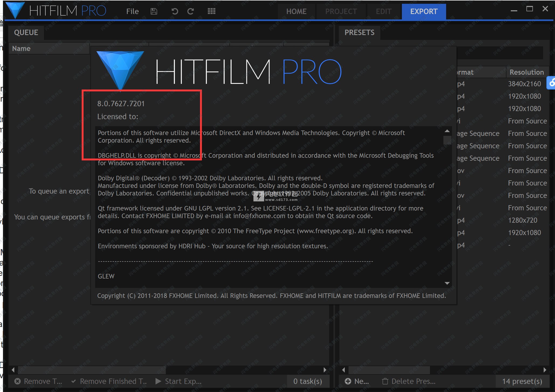This screenshot has height=392, width=555.
Task: Click the about text scroll down arrow
Action: tap(447, 283)
